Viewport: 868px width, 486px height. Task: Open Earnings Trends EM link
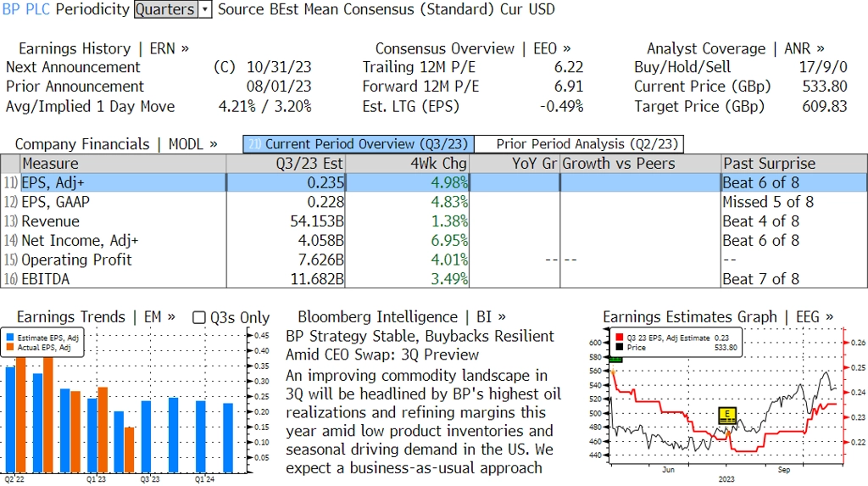[x=96, y=317]
